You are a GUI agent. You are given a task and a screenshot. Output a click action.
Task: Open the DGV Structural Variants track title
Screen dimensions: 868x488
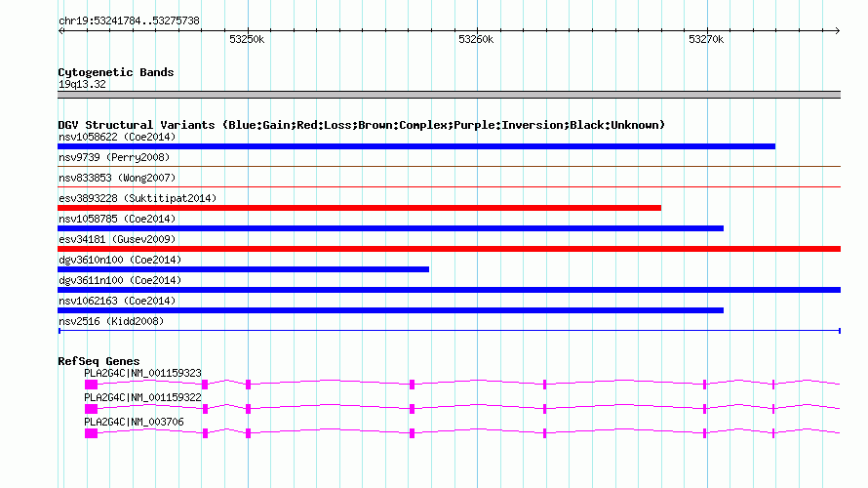[x=362, y=125]
